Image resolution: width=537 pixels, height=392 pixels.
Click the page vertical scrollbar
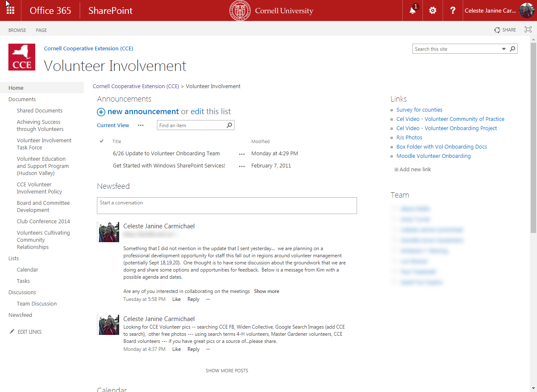coord(533,139)
